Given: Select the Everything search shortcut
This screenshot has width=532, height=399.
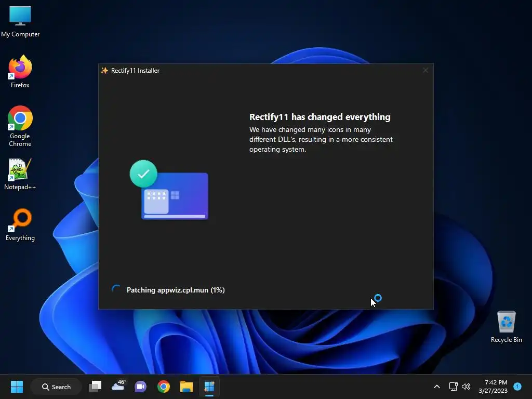Looking at the screenshot, I should pos(20,224).
